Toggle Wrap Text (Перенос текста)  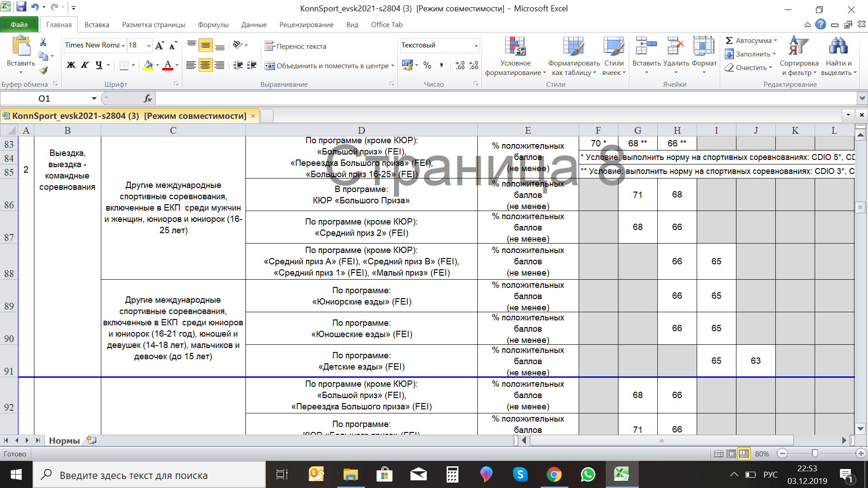[x=296, y=46]
